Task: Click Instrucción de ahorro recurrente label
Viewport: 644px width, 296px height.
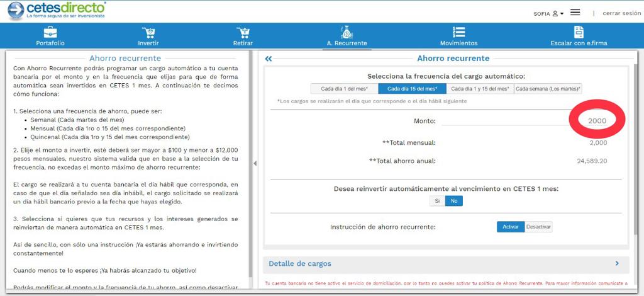Action: point(383,227)
